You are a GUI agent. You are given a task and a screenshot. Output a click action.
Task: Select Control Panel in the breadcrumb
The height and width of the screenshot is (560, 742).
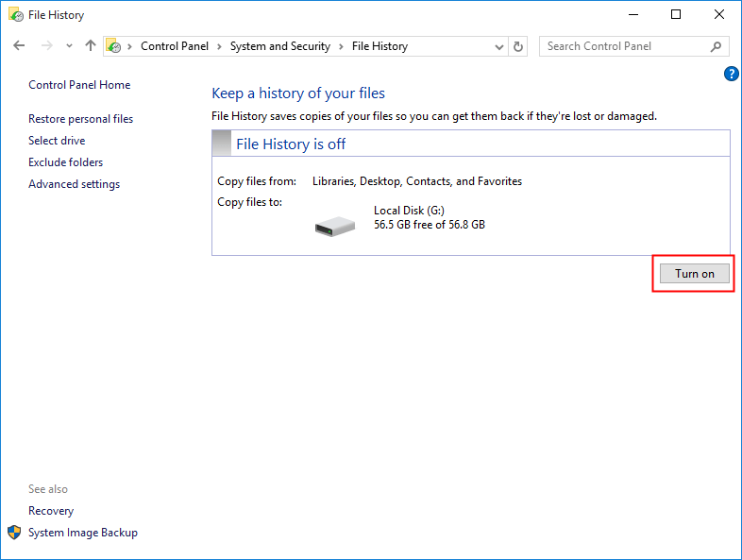click(x=175, y=46)
